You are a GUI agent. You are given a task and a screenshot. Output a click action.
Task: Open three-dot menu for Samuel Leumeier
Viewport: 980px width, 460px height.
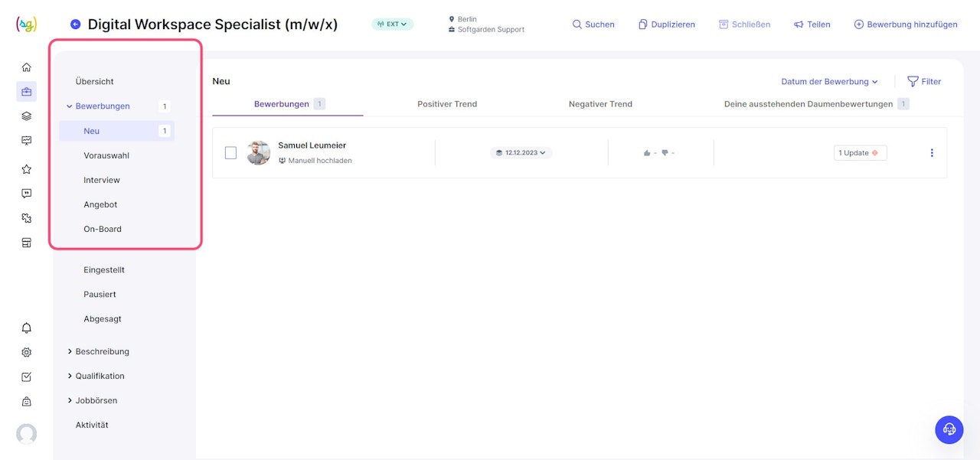[932, 153]
